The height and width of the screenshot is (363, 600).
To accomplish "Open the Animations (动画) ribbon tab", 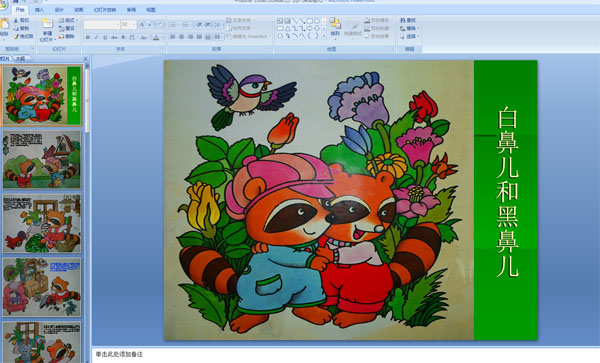I will click(79, 10).
